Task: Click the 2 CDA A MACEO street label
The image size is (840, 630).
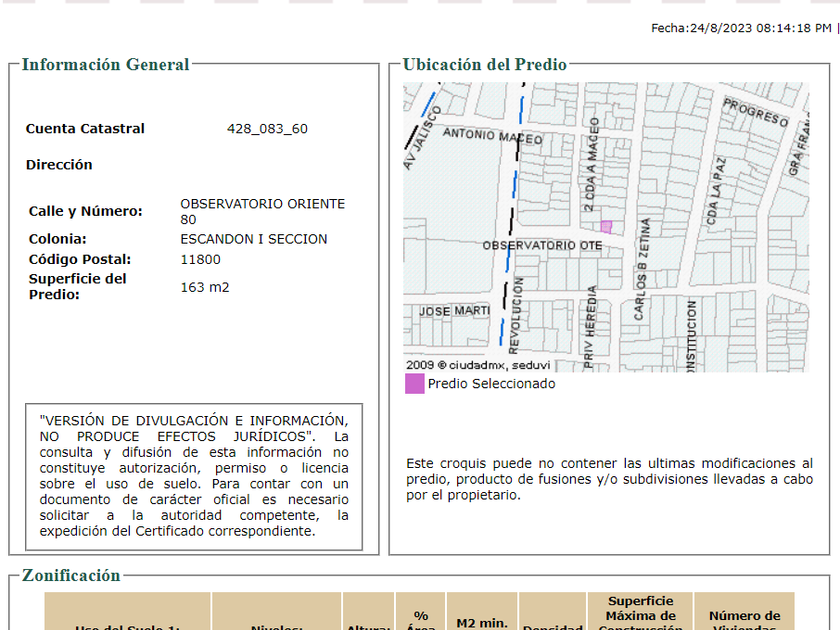Action: (591, 164)
